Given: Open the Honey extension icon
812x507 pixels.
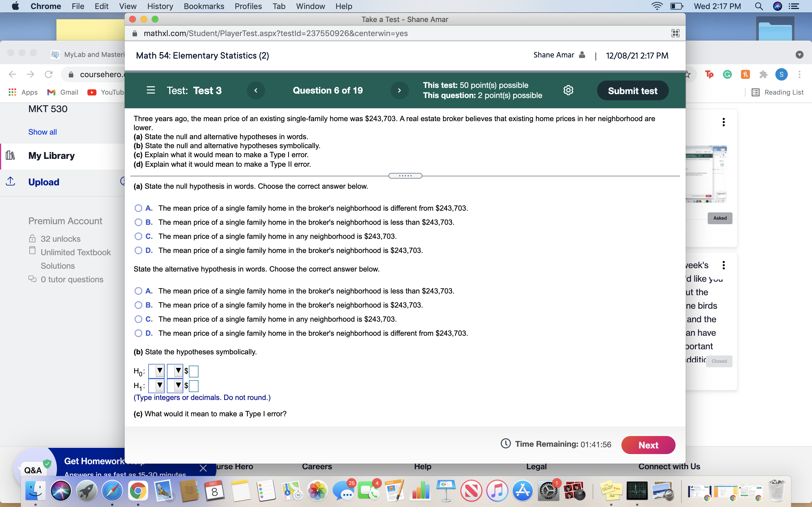Looking at the screenshot, I should pyautogui.click(x=745, y=74).
